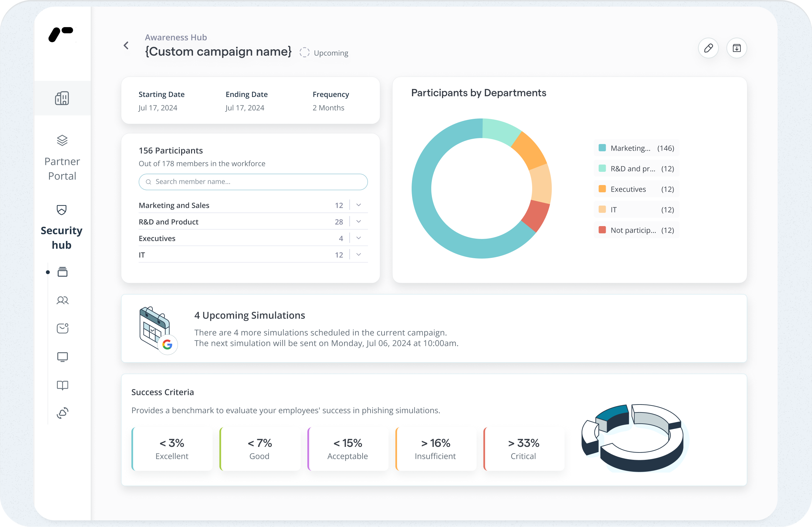Viewport: 812px width, 527px height.
Task: Go back using the left arrow
Action: 126,45
